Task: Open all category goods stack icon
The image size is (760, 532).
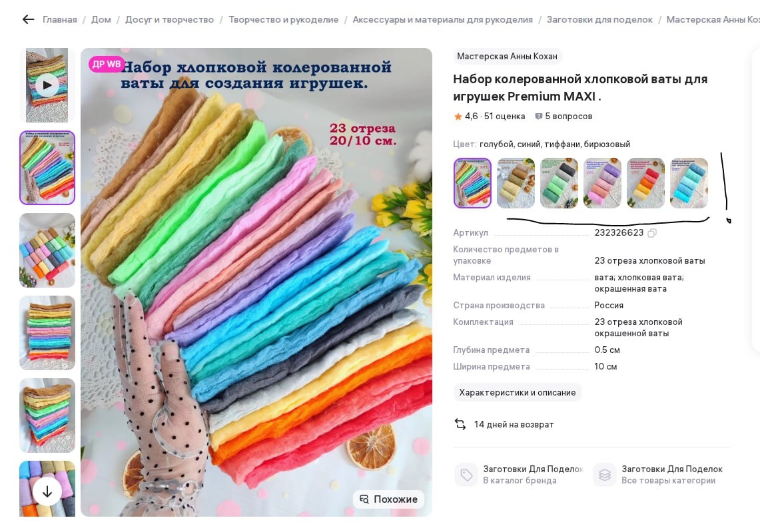Action: (604, 475)
